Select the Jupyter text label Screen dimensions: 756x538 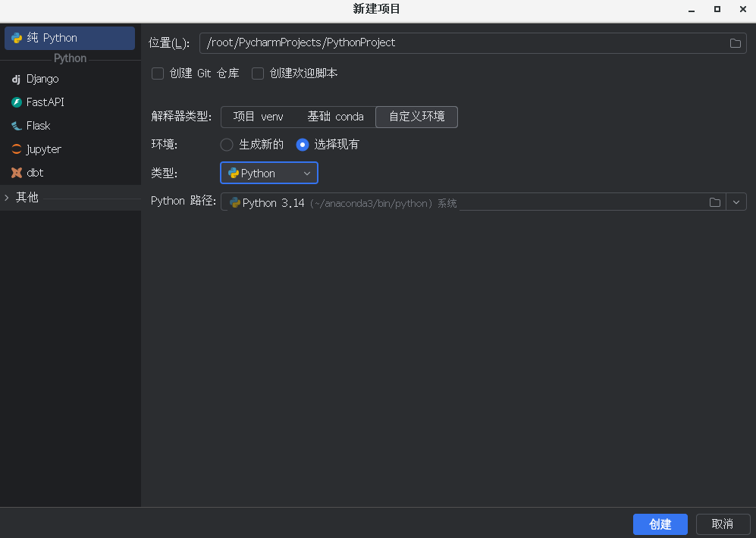pos(44,149)
